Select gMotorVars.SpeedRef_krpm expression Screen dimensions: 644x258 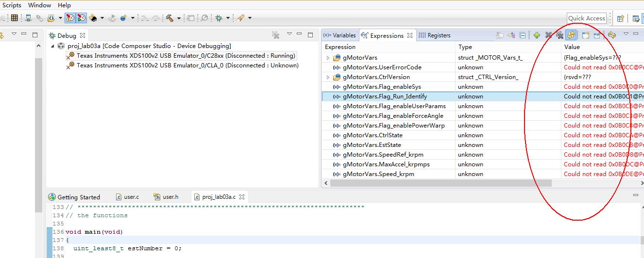(x=383, y=154)
